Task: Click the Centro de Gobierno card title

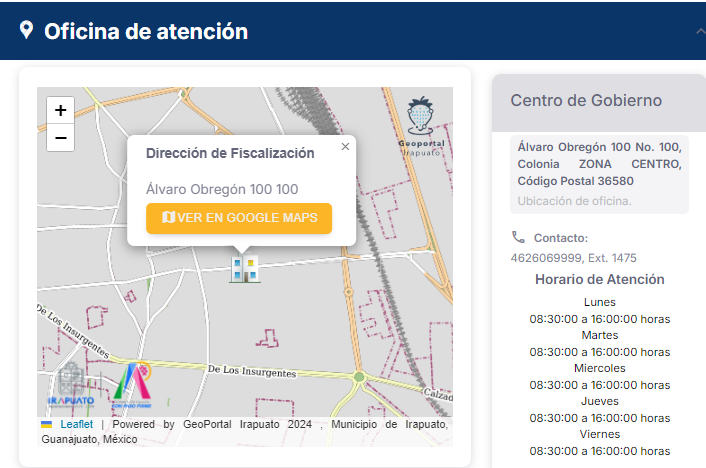Action: click(586, 100)
